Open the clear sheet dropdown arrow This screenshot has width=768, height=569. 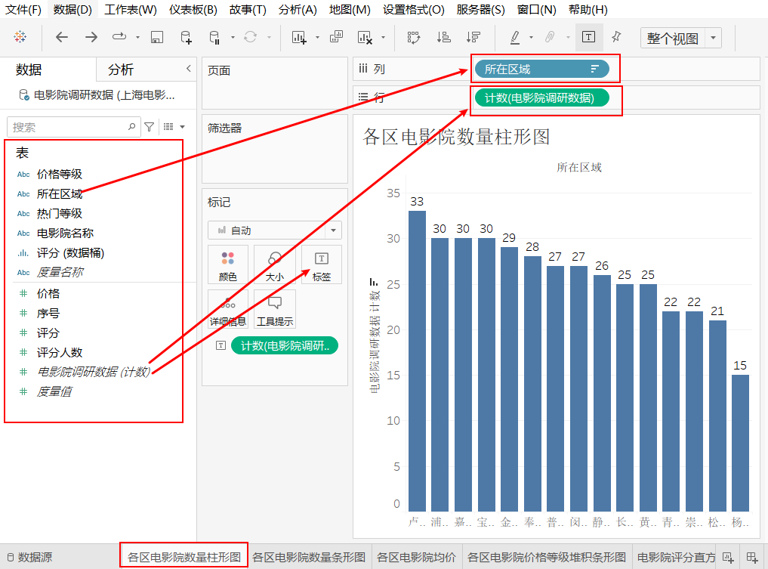(x=383, y=37)
